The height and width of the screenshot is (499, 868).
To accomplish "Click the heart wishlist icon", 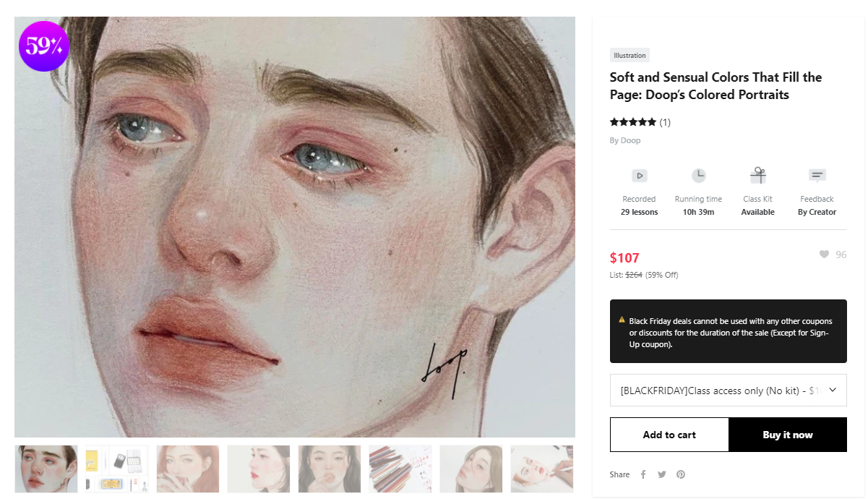I will point(824,255).
